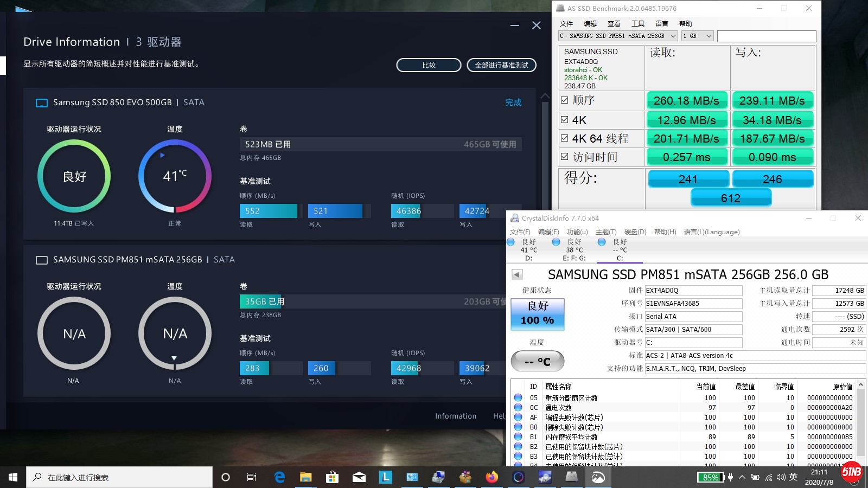Click status orb for attribute AF row
868x488 pixels.
tap(518, 417)
